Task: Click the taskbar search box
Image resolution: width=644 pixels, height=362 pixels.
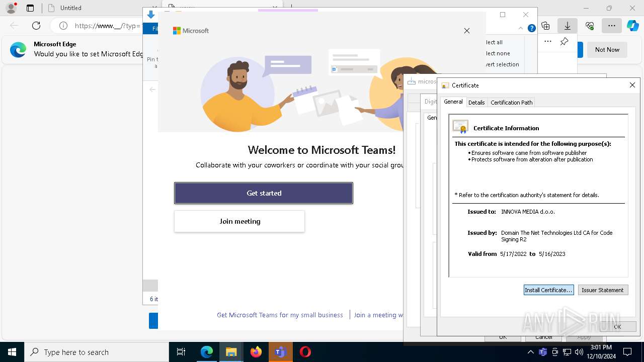Action: point(97,352)
